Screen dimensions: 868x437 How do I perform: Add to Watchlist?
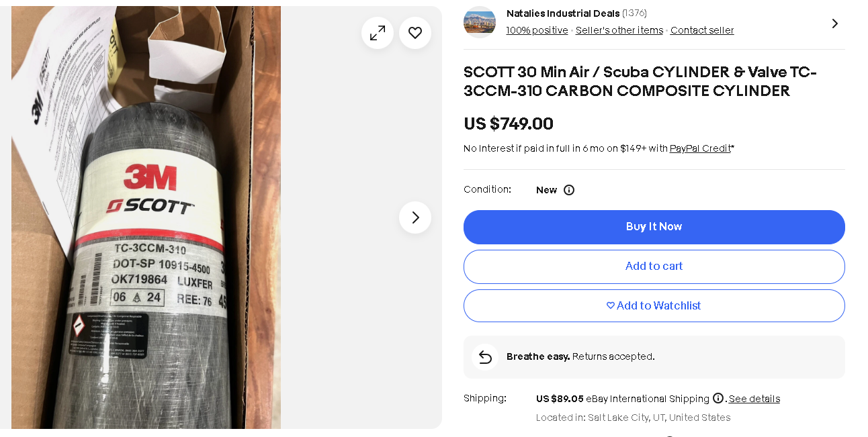(x=654, y=306)
